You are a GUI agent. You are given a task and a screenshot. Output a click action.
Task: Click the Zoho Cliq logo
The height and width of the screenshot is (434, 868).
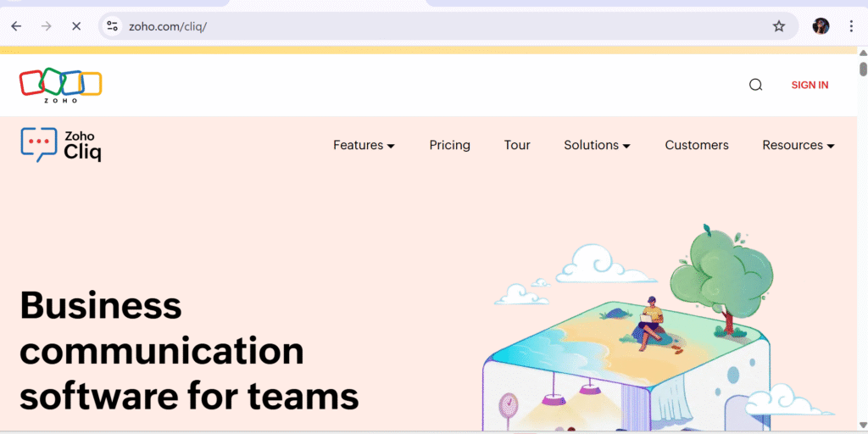click(x=61, y=145)
